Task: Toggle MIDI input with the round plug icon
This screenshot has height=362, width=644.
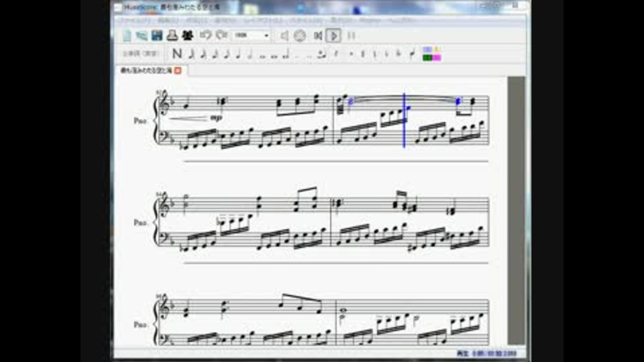Action: [300, 36]
